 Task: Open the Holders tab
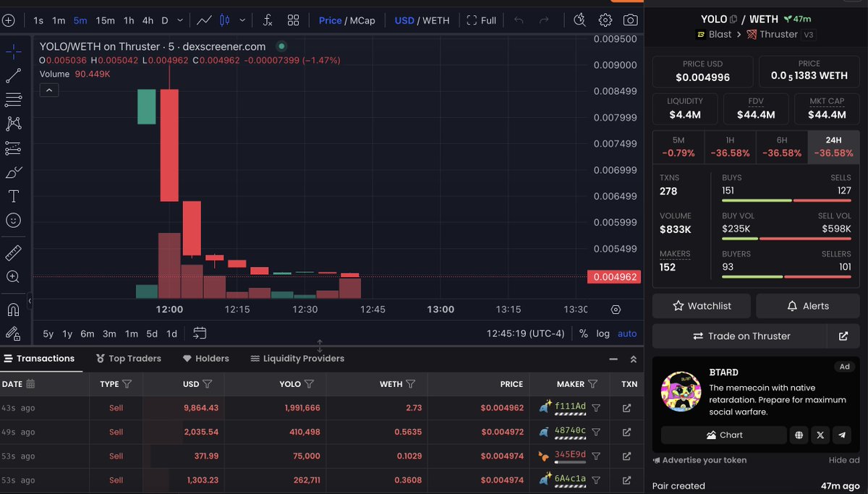coord(206,359)
